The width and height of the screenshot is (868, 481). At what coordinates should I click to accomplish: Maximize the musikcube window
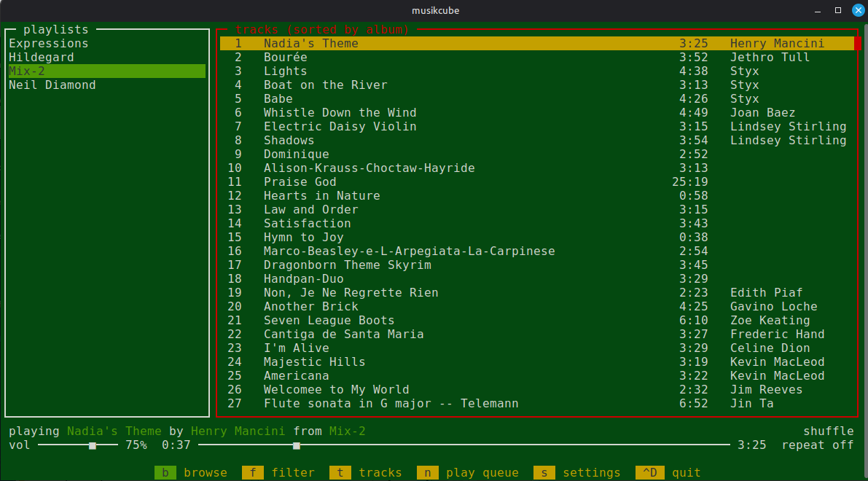point(838,10)
